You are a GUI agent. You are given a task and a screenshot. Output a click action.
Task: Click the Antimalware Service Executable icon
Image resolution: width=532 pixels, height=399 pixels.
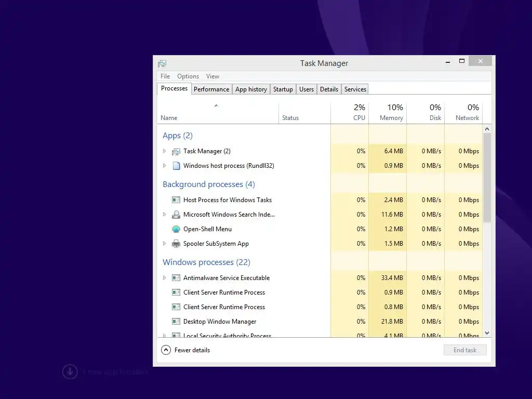pyautogui.click(x=176, y=278)
